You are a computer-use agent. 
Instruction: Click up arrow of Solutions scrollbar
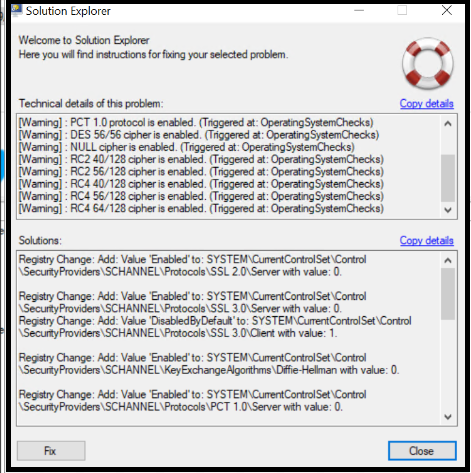click(448, 260)
